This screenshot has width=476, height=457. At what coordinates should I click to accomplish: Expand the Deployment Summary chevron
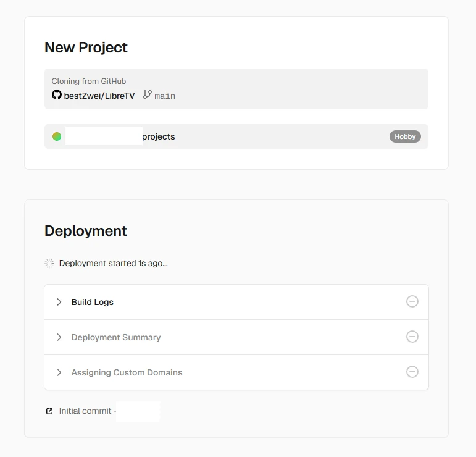pyautogui.click(x=59, y=337)
